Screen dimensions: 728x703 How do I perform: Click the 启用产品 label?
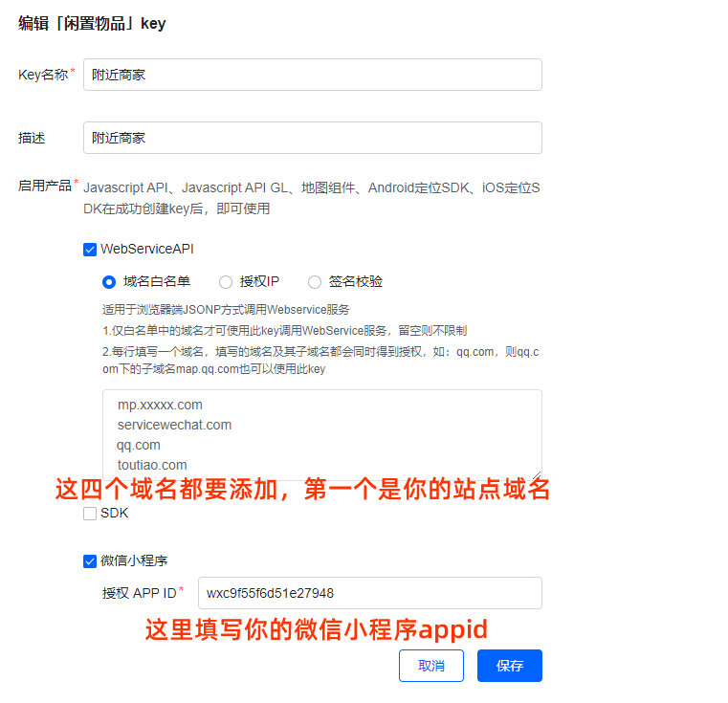(x=45, y=186)
